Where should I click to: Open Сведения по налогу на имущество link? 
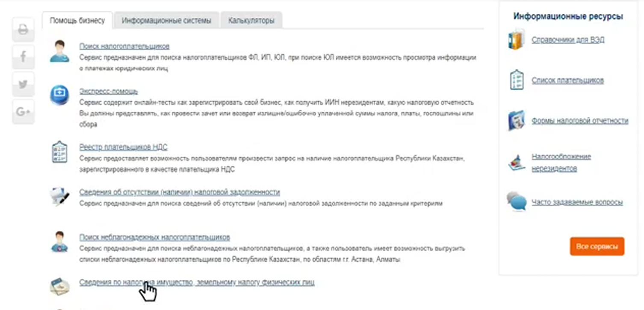click(x=197, y=283)
